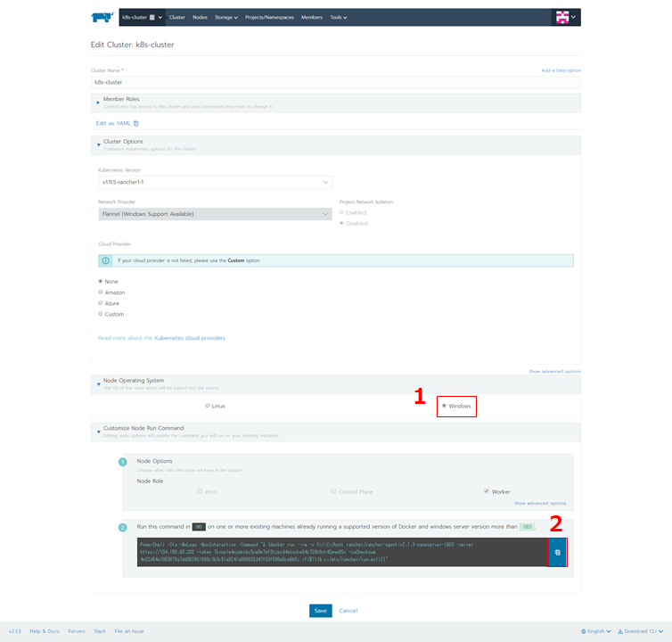The image size is (672, 642).
Task: Click the 1803 version badge
Action: tap(527, 527)
